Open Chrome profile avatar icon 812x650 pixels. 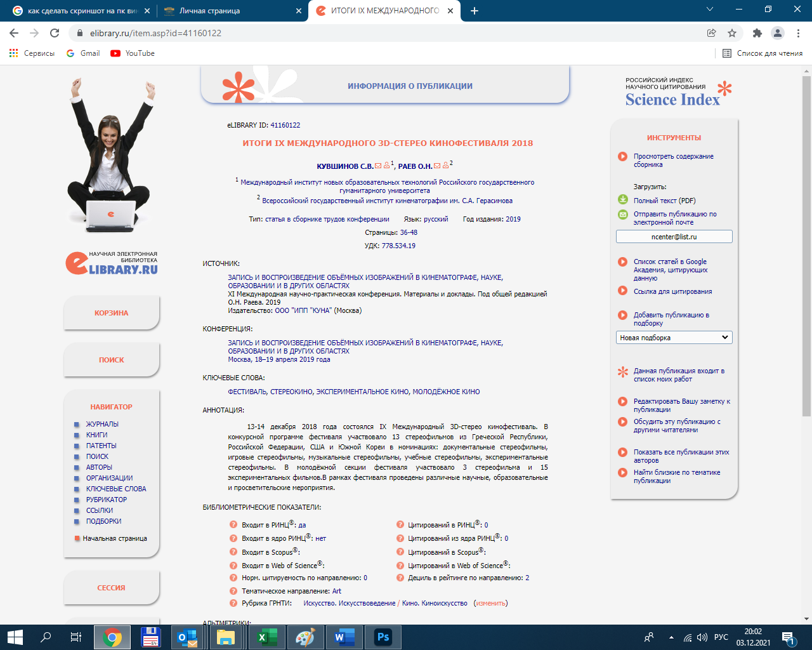(778, 33)
